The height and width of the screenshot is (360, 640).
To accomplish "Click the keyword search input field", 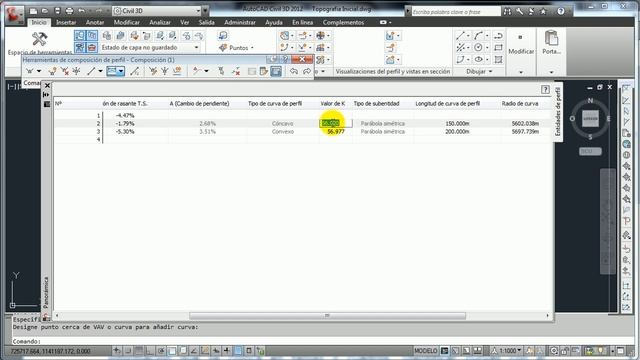I will pyautogui.click(x=456, y=12).
